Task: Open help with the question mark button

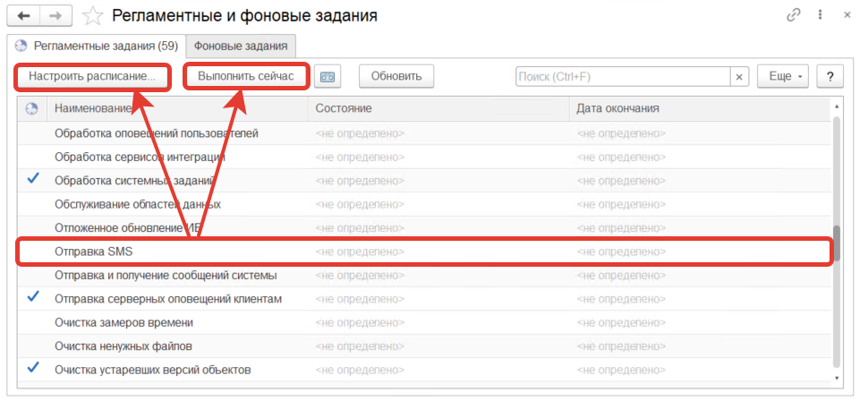Action: 830,77
